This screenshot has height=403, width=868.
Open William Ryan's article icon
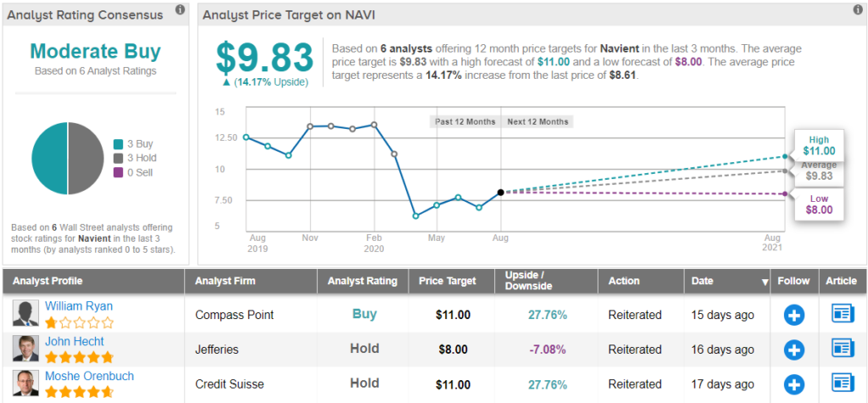click(843, 313)
